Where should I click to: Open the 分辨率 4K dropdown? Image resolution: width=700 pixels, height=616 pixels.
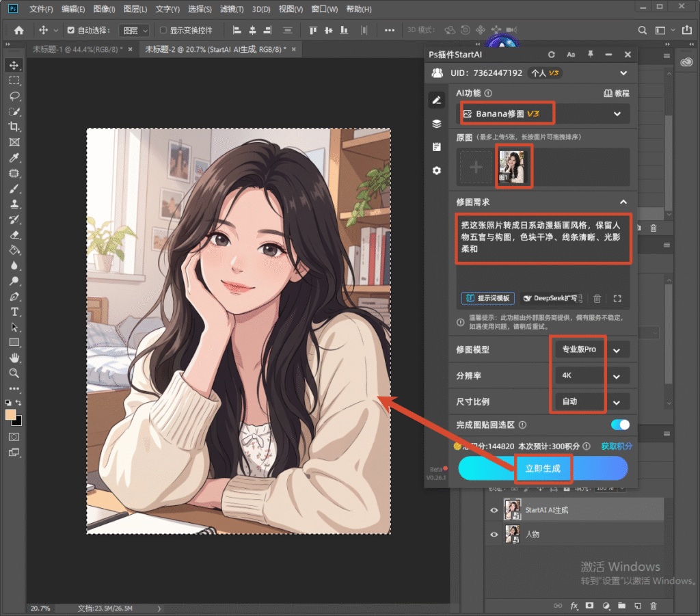[x=592, y=375]
